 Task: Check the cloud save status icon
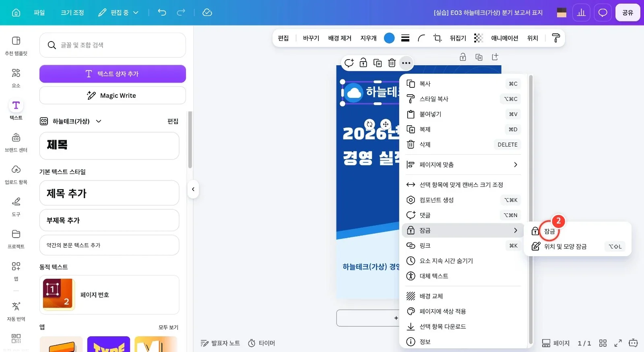pos(207,12)
